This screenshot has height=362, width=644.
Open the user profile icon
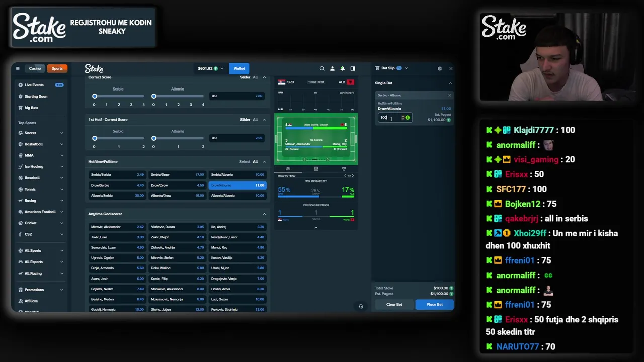tap(332, 69)
